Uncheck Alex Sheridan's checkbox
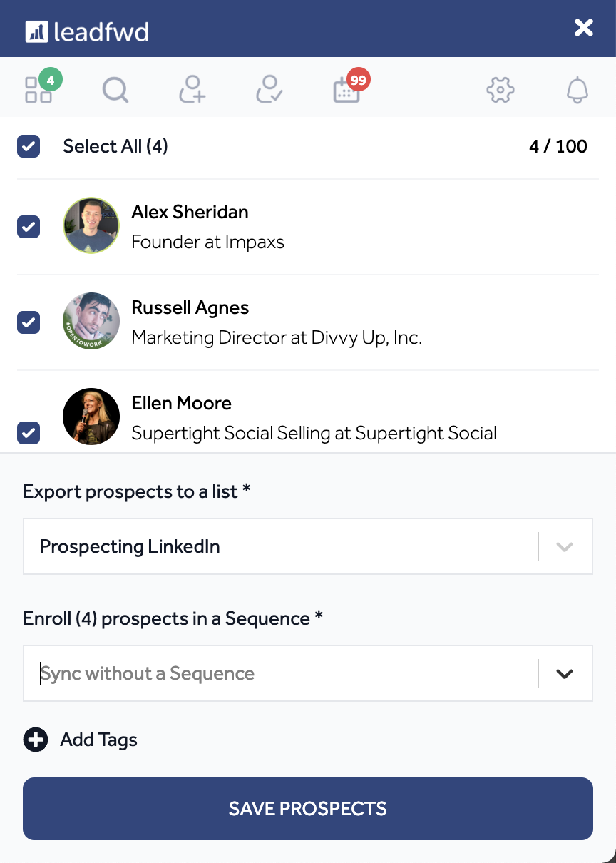616x863 pixels. (29, 227)
